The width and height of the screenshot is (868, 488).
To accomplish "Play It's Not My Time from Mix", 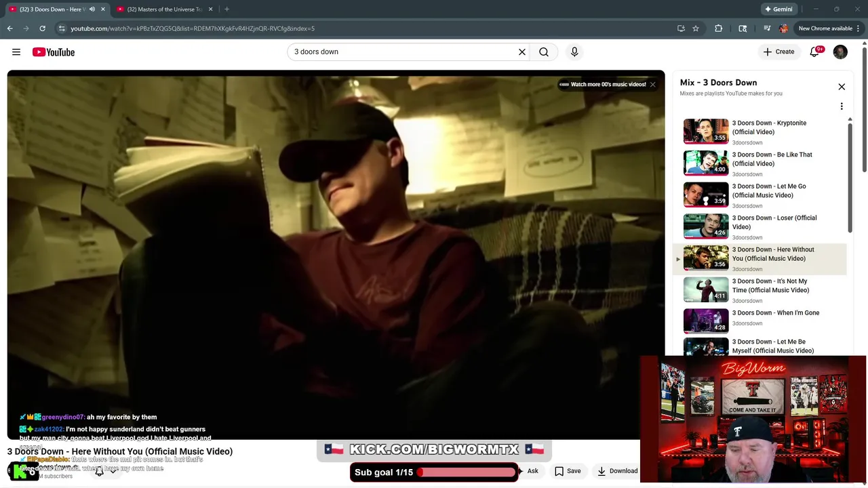I will pos(759,290).
